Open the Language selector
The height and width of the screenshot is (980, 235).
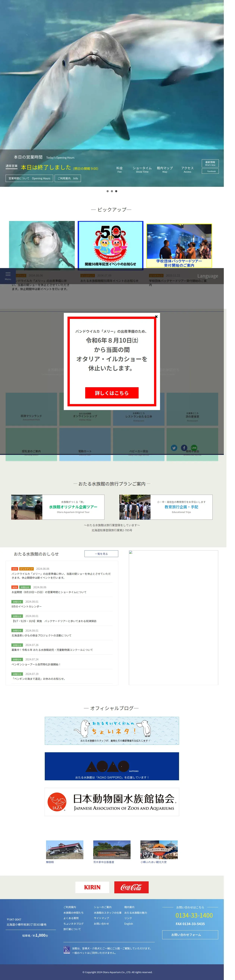tap(208, 276)
